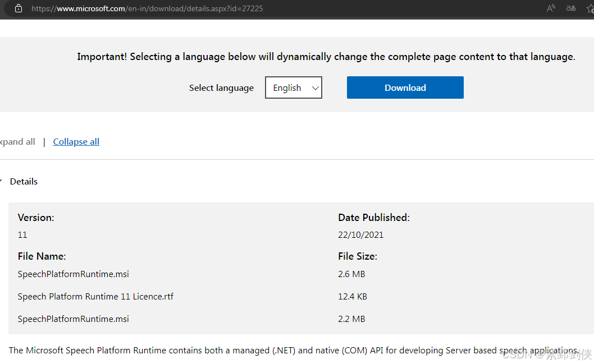Click the SpeechPlatformRuntime.msi entry with 2.2 MB
The width and height of the screenshot is (594, 364).
pyautogui.click(x=73, y=319)
